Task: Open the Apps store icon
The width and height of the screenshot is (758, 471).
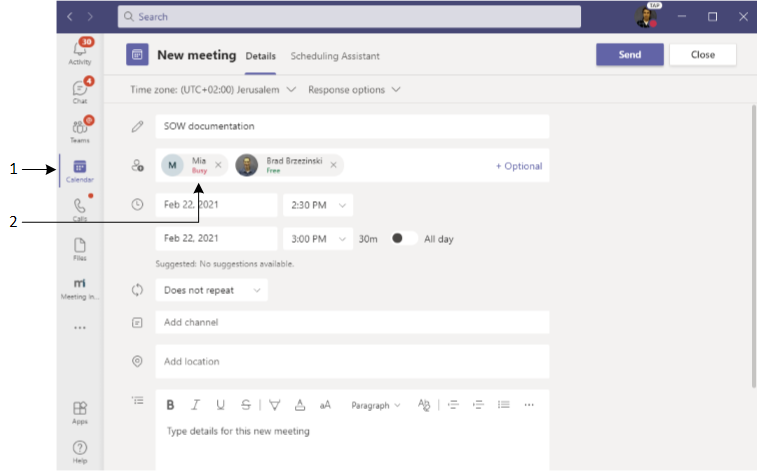Action: coord(80,412)
